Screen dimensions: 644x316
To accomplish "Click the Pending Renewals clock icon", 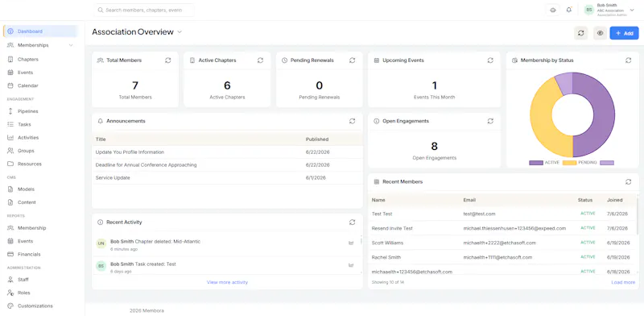I will tap(284, 60).
